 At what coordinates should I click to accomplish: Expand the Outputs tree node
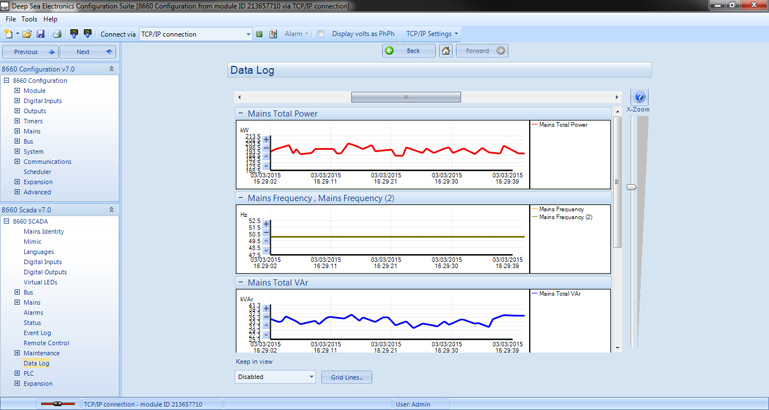17,111
